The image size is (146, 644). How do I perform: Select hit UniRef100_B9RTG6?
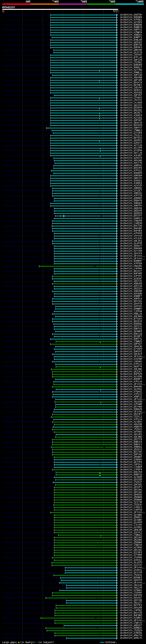pyautogui.click(x=131, y=45)
